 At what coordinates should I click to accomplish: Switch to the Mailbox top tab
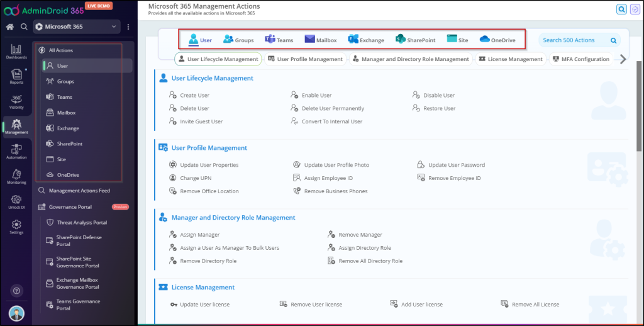[x=320, y=40]
